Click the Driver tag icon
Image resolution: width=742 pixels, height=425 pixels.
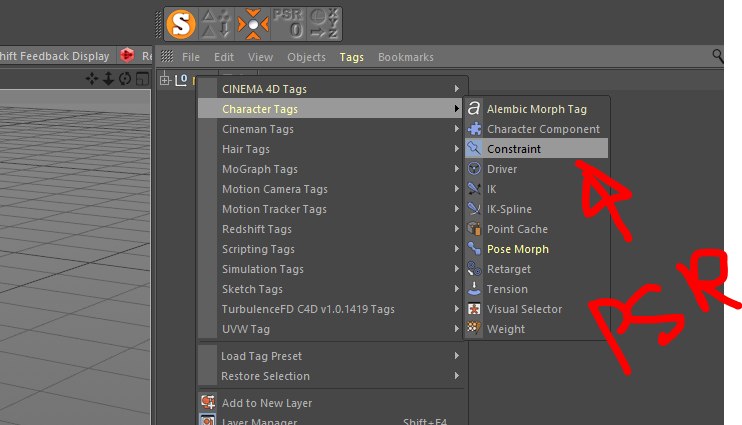click(474, 169)
